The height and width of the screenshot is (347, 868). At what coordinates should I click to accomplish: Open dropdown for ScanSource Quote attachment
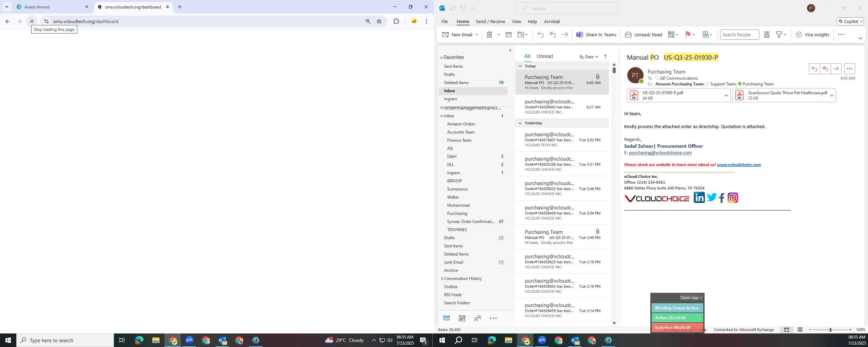(x=831, y=96)
